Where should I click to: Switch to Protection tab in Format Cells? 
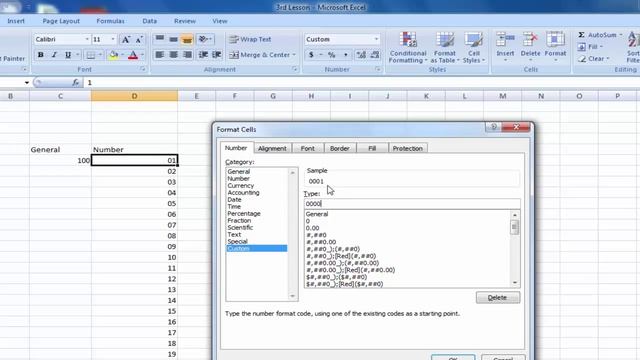point(407,149)
